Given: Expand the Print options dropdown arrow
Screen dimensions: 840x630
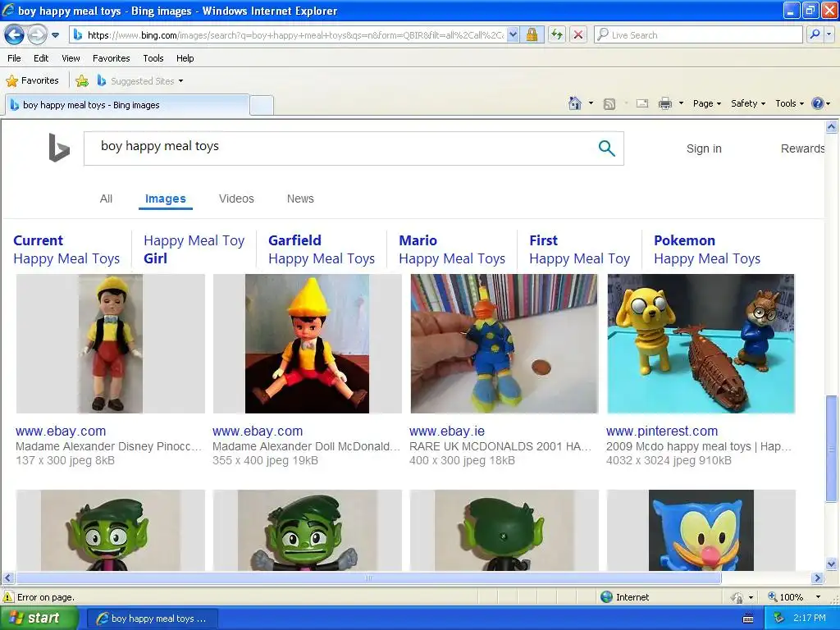Looking at the screenshot, I should (681, 103).
